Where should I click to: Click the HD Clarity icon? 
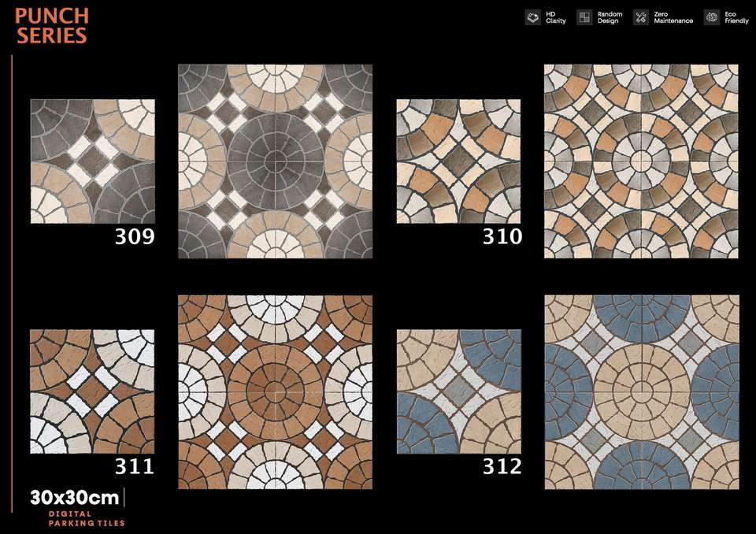coord(533,18)
